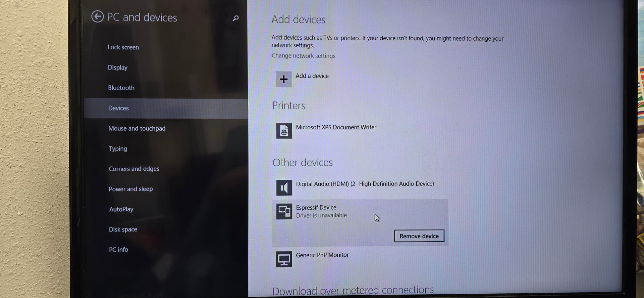
Task: Click Remove device button
Action: tap(419, 236)
